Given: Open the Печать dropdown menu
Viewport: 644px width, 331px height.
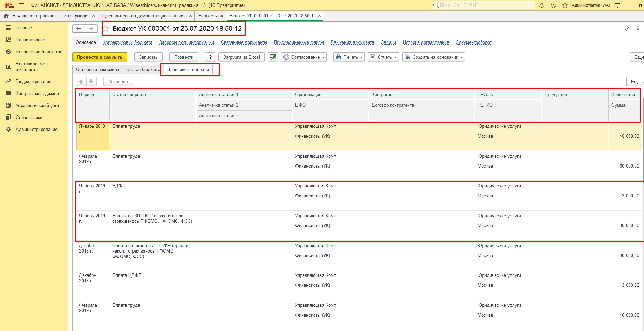Looking at the screenshot, I should pyautogui.click(x=349, y=57).
